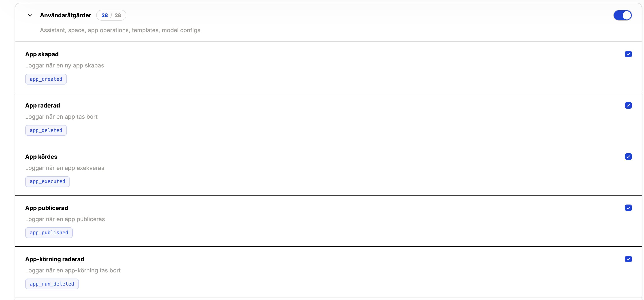
Task: Click the app_created event tag
Action: (46, 79)
